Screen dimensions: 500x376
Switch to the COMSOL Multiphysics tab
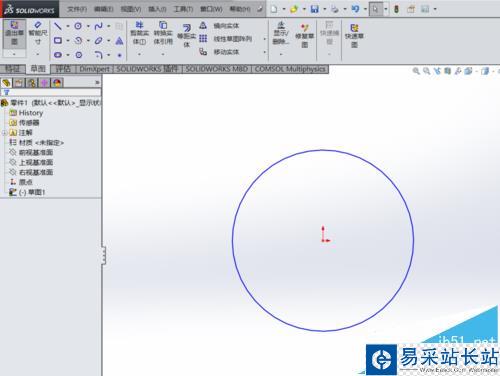[x=290, y=69]
